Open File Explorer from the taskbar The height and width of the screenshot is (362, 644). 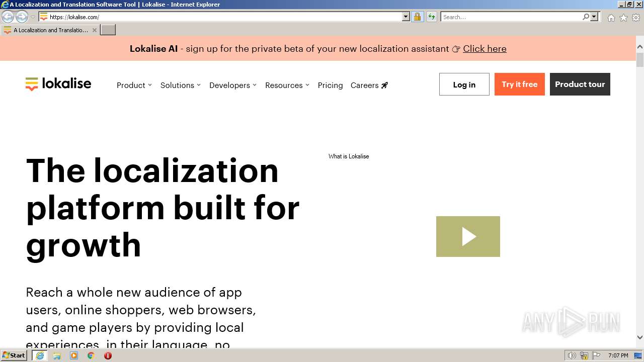pos(57,355)
